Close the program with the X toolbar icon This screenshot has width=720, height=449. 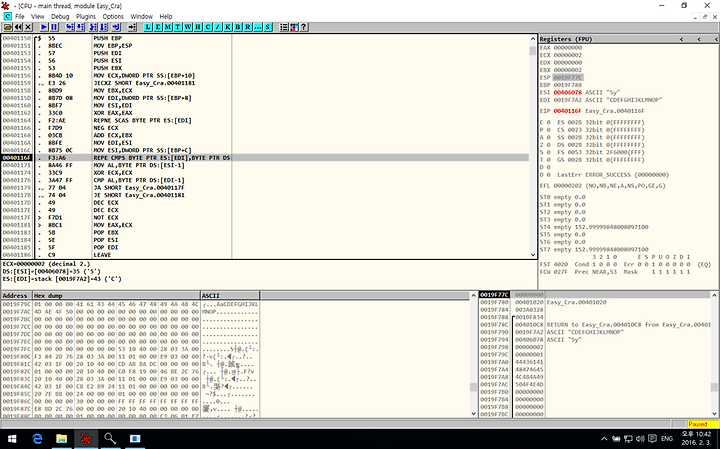(28, 27)
